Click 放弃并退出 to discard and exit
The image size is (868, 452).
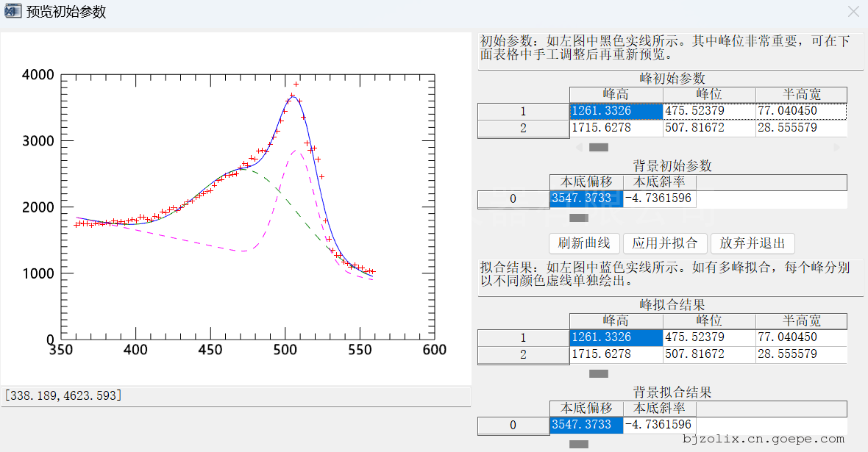click(752, 243)
